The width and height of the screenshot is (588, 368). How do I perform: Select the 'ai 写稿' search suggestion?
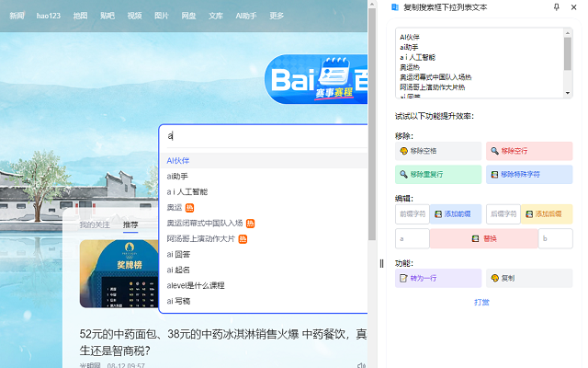click(264, 301)
